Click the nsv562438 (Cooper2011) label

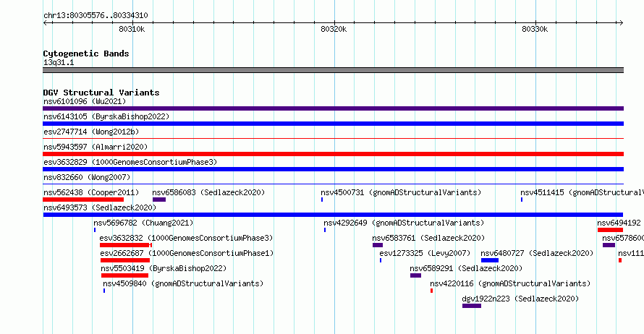click(91, 192)
